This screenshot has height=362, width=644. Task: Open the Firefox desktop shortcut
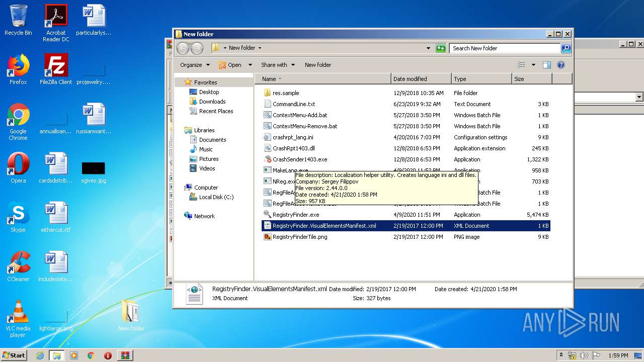pos(18,69)
